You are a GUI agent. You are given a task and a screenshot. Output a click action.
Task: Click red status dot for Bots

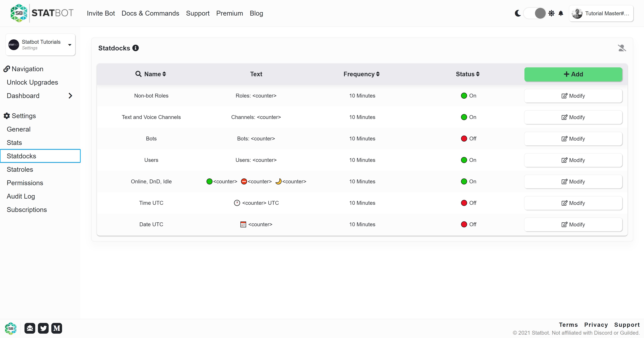[464, 139]
